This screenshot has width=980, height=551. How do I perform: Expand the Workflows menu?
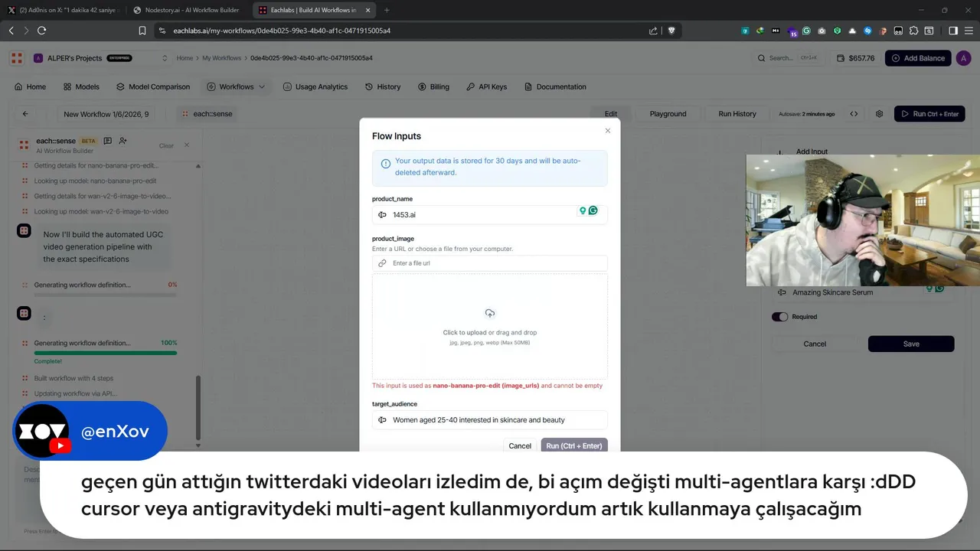tap(236, 86)
